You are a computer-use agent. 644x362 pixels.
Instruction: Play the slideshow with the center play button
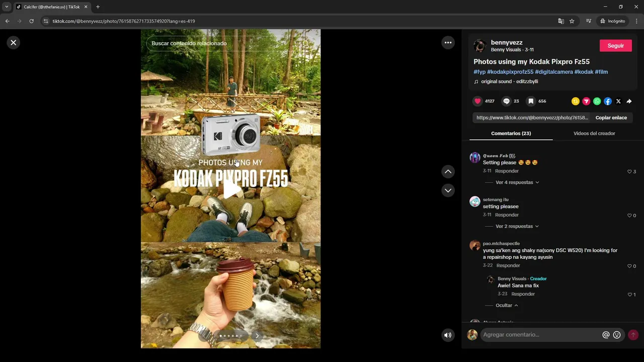coord(231,190)
